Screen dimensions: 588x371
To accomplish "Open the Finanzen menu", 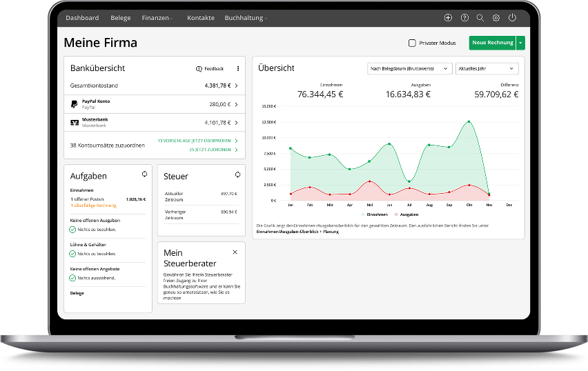I will (157, 18).
